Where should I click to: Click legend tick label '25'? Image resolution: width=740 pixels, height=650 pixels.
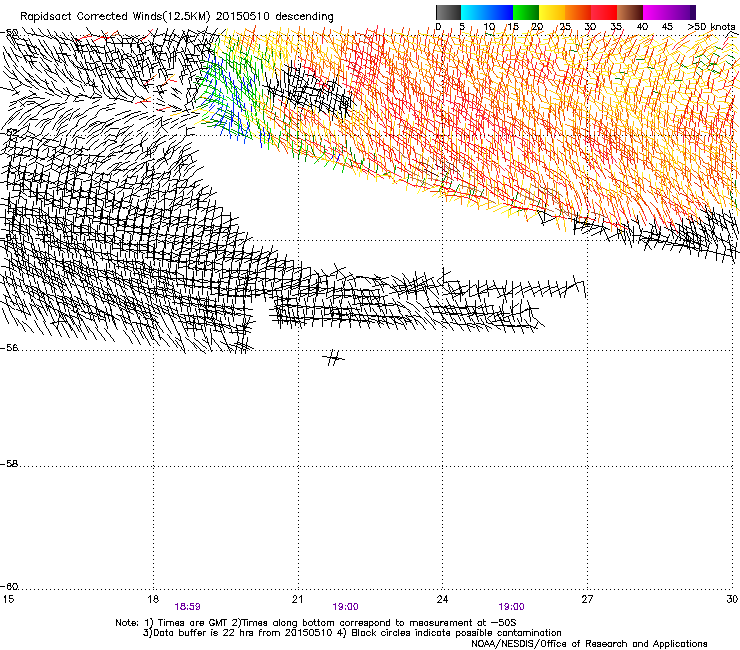point(565,27)
